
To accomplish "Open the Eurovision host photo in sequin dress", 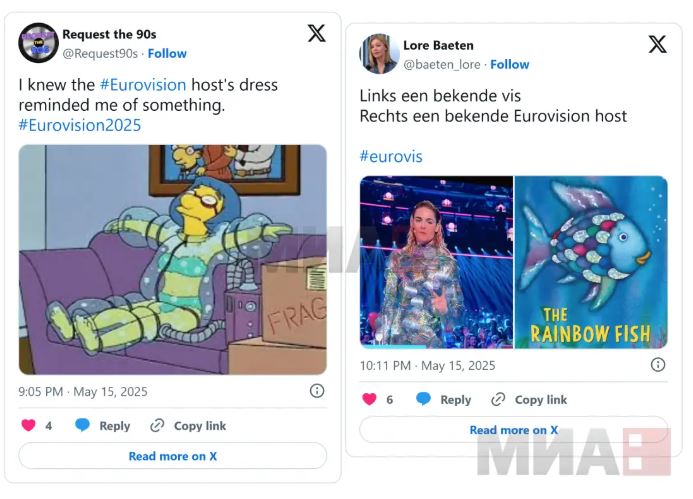I will tap(436, 262).
